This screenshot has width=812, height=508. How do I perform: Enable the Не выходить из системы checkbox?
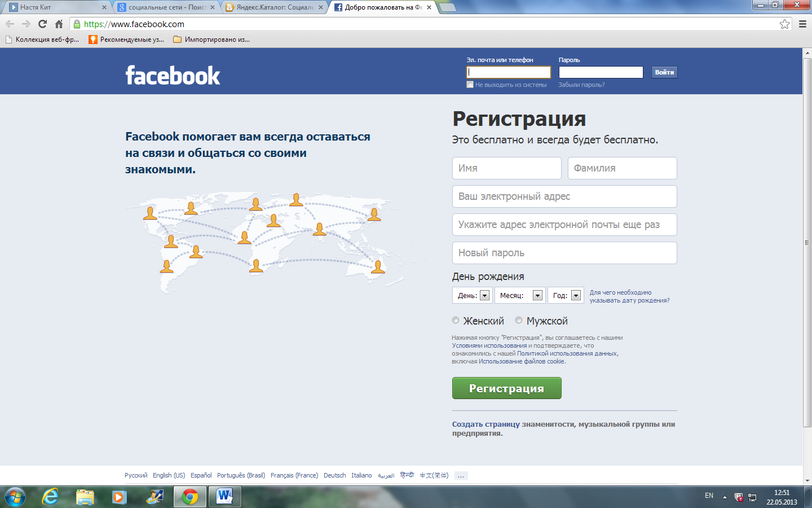pos(470,85)
